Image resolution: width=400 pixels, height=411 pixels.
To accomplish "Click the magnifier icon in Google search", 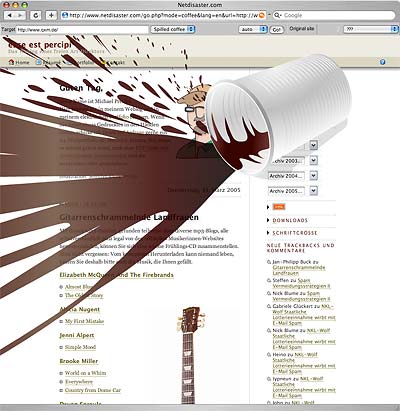I will click(277, 15).
